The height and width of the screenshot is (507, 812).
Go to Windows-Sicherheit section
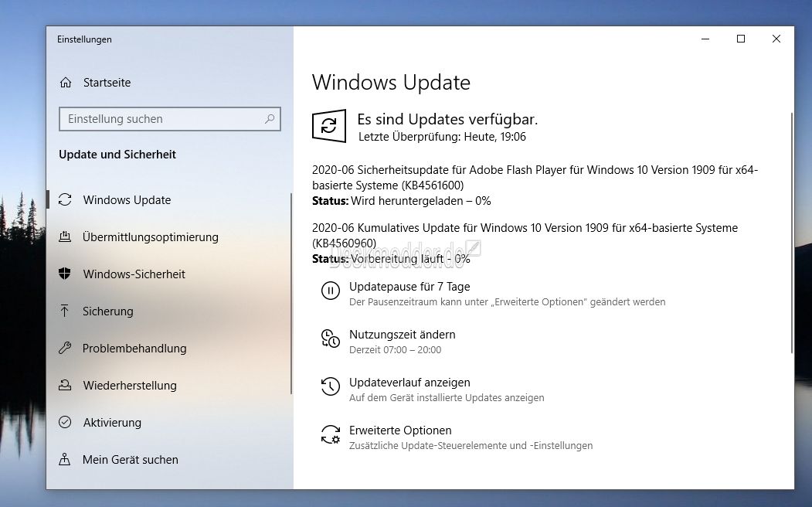pos(134,274)
